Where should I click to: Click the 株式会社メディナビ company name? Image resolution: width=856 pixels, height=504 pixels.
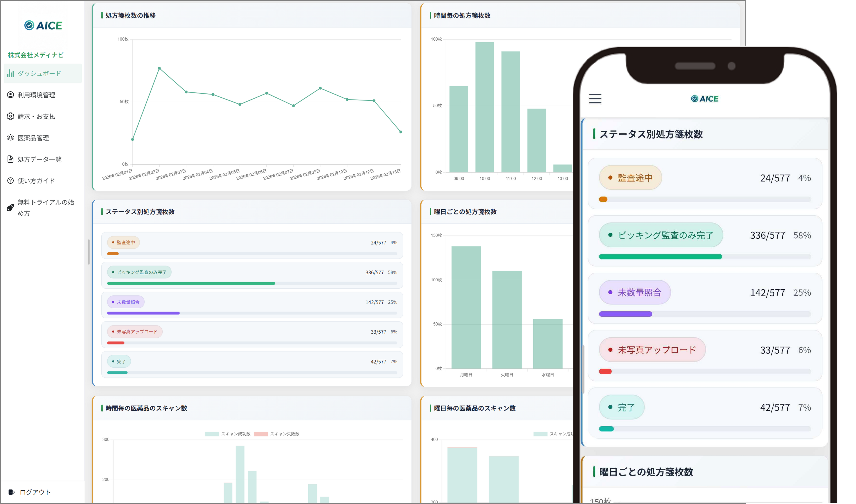pos(36,55)
